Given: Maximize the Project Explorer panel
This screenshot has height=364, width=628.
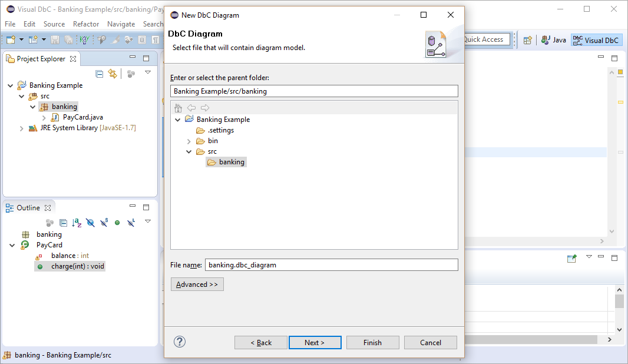Looking at the screenshot, I should 146,58.
